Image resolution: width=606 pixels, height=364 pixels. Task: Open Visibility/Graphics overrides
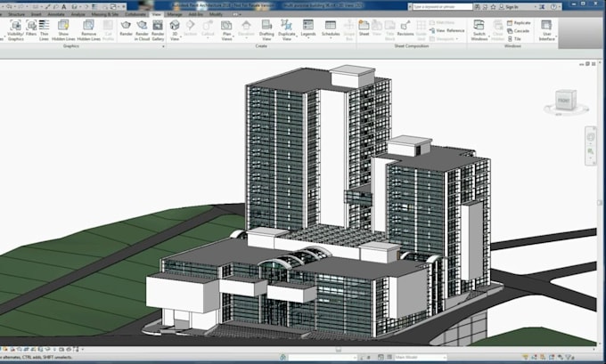15,30
